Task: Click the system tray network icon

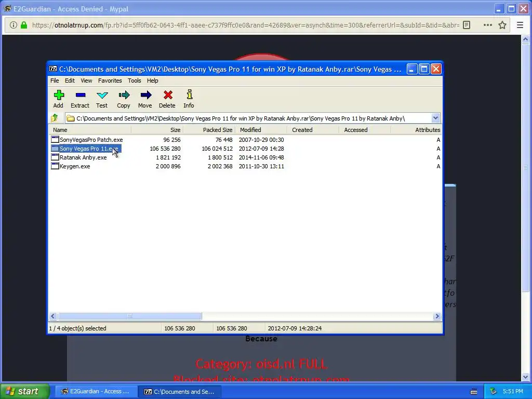Action: click(493, 392)
